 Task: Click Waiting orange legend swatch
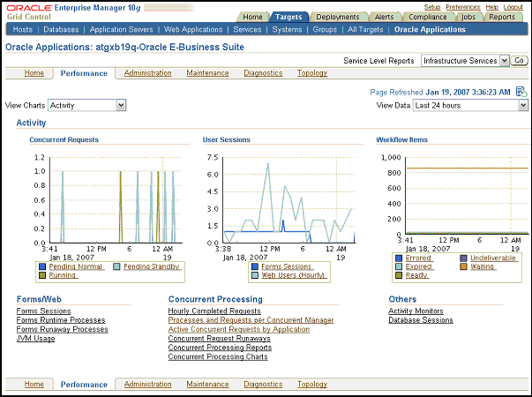point(463,267)
